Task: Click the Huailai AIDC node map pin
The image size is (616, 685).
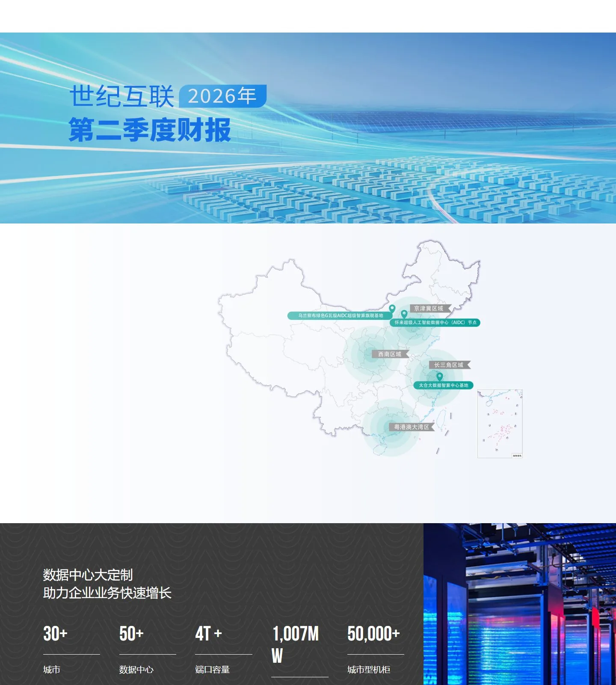Action: tap(404, 314)
